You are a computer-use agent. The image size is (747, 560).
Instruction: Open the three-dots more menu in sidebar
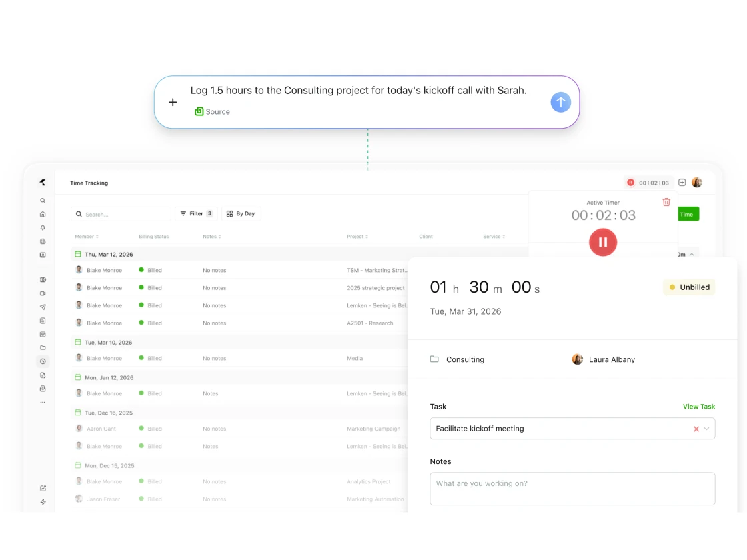(x=43, y=403)
